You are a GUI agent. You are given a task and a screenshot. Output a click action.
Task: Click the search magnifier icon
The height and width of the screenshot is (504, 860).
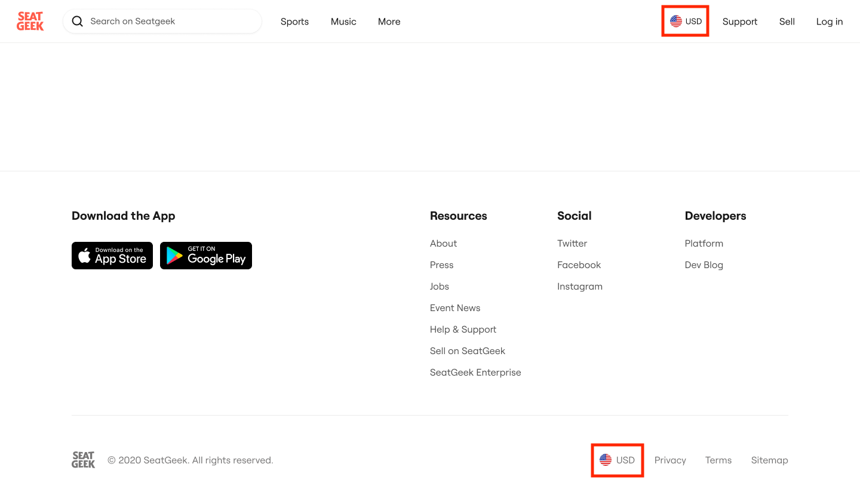pos(78,21)
